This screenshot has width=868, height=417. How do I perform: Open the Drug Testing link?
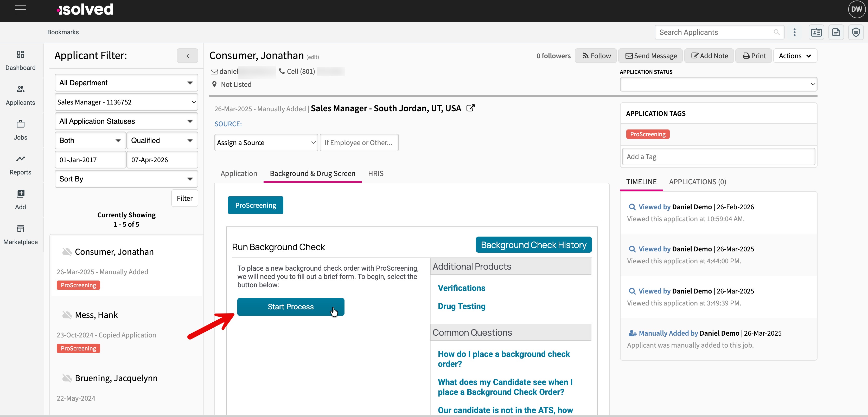coord(461,306)
